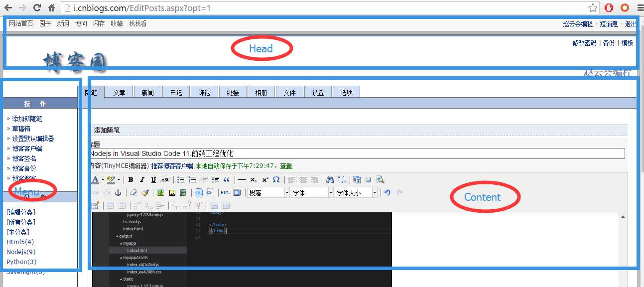Open the find and replace tool
The height and width of the screenshot is (287, 644).
(343, 179)
